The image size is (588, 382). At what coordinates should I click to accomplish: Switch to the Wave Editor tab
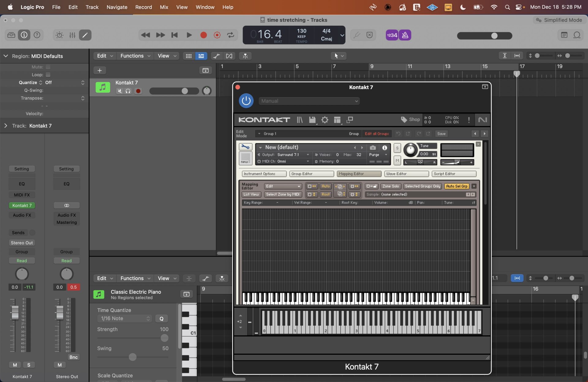coord(406,174)
